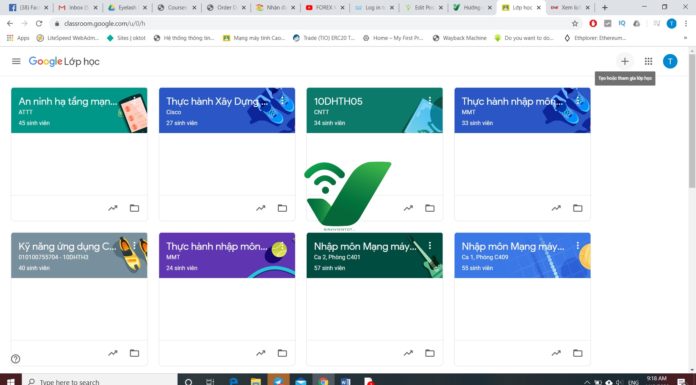Open Drive folder on the 24 sinh viên MMT card
The image size is (696, 385).
[282, 353]
